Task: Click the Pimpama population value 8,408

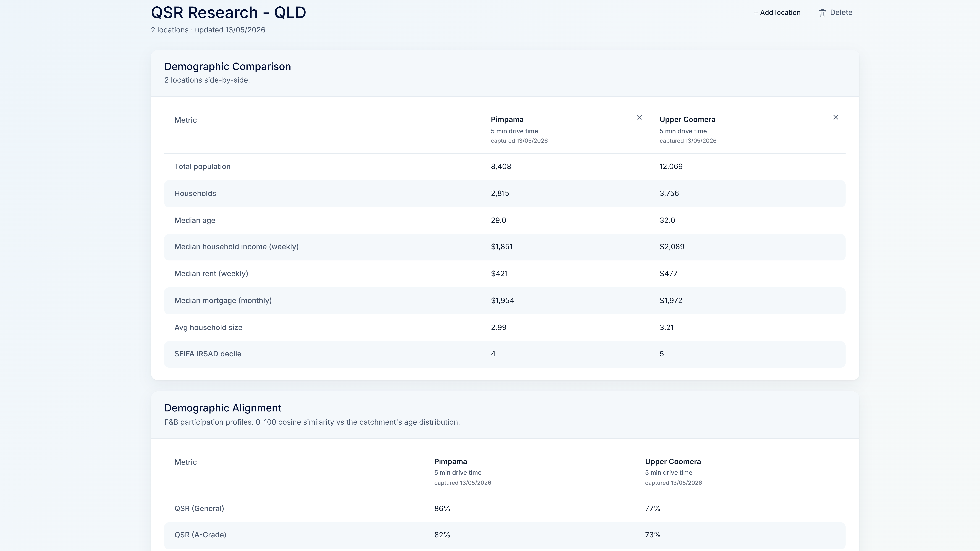Action: (501, 166)
